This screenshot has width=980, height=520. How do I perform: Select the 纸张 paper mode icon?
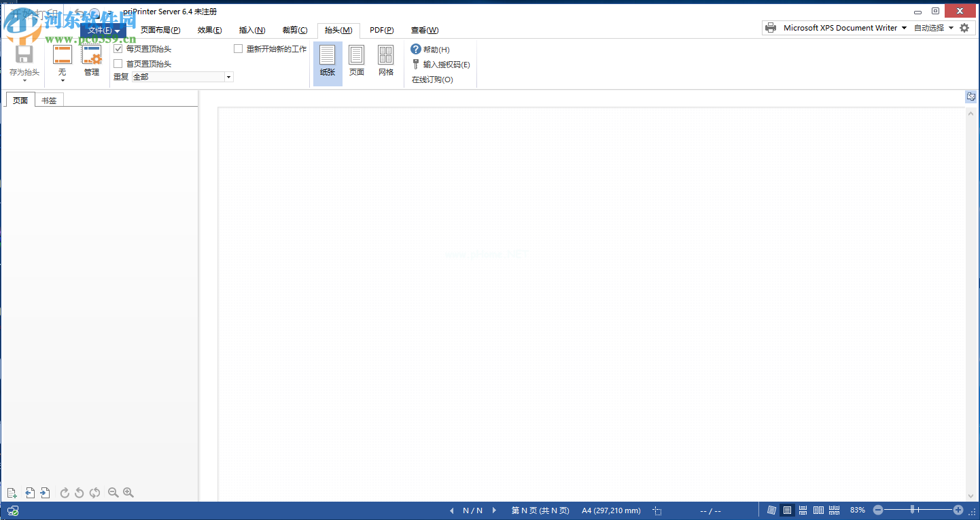[x=328, y=55]
